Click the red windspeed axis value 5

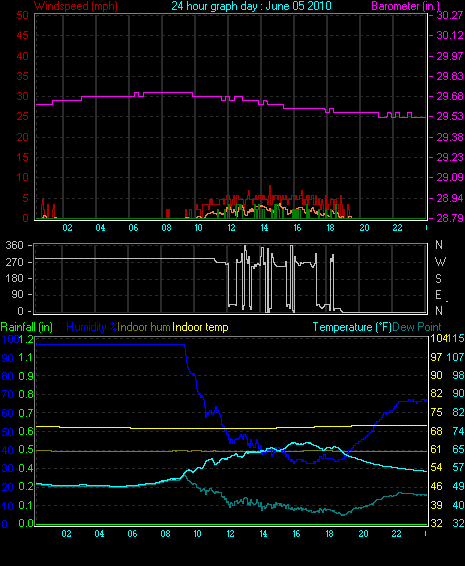click(x=25, y=198)
